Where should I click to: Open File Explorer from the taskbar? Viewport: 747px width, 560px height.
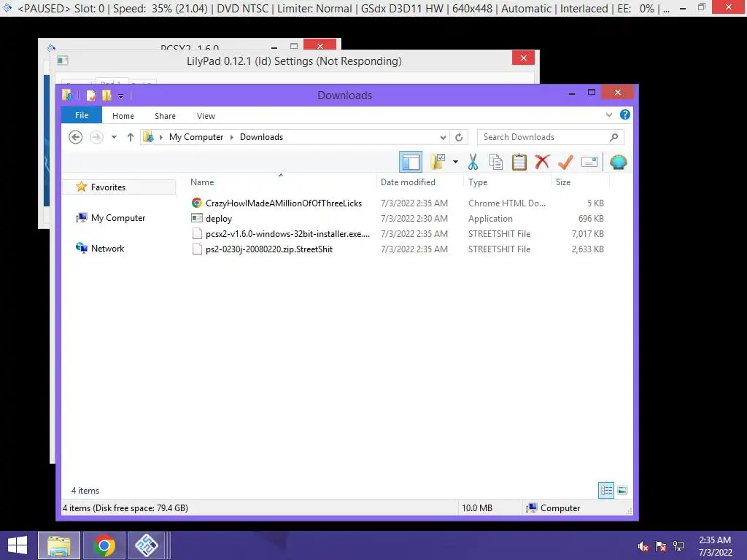pyautogui.click(x=58, y=545)
